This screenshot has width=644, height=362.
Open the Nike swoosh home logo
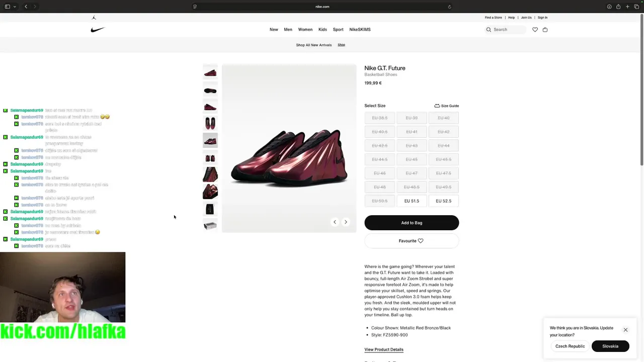click(98, 30)
